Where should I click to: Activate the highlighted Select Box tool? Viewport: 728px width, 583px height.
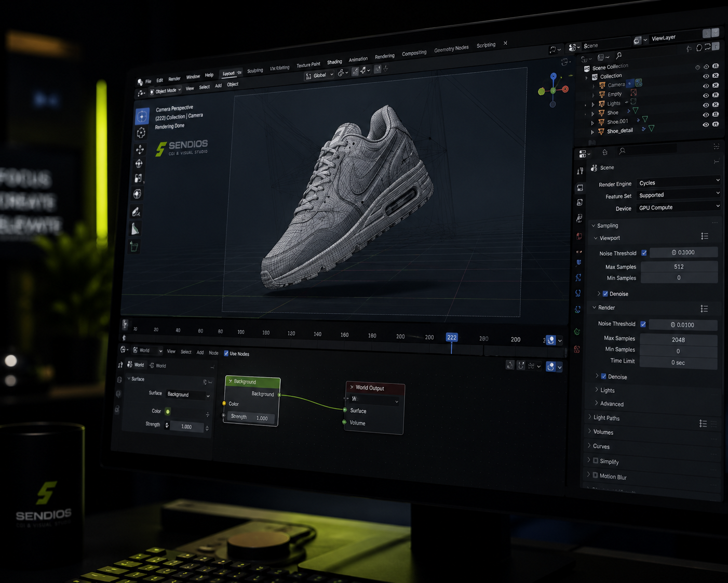pos(142,116)
